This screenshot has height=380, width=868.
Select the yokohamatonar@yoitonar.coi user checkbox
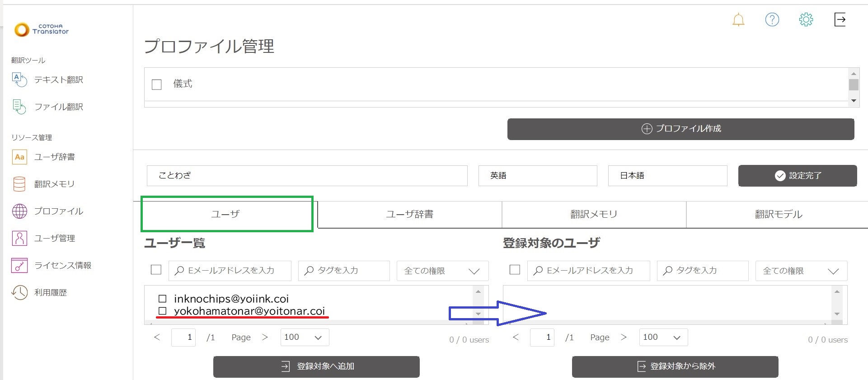pos(163,311)
